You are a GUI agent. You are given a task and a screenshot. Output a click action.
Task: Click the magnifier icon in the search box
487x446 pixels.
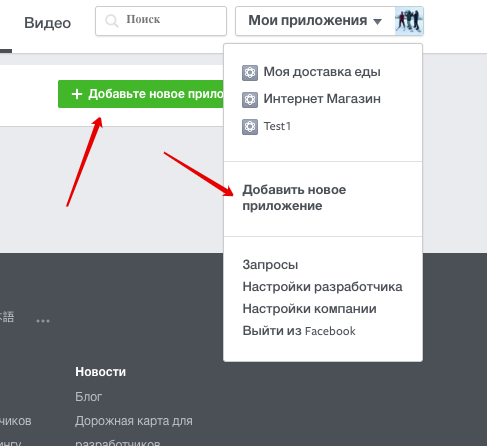click(112, 21)
